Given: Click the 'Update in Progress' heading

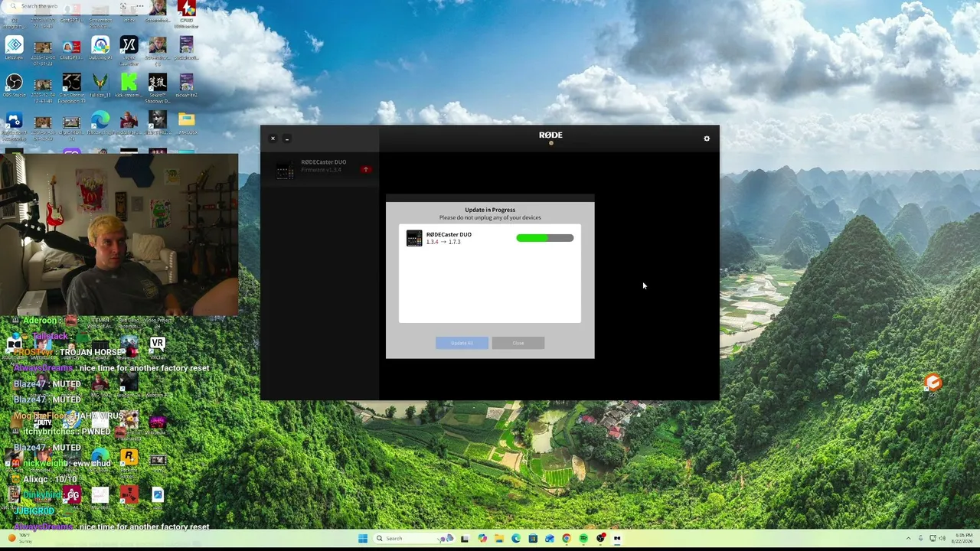Looking at the screenshot, I should (x=490, y=210).
